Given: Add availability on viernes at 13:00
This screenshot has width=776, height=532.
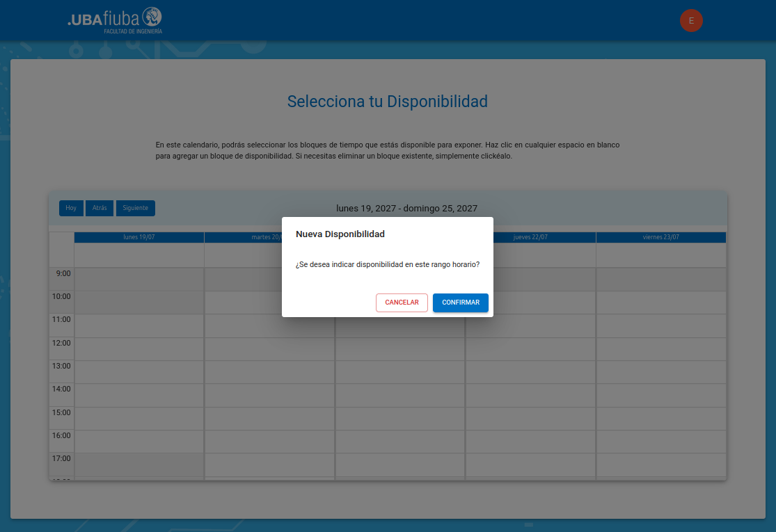Looking at the screenshot, I should coord(660,372).
